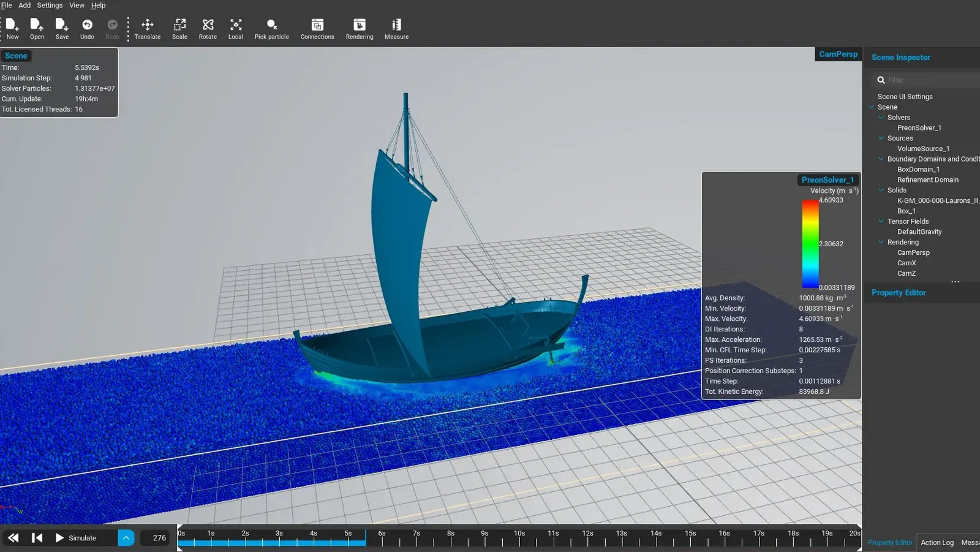Toggle the Local coordinate mode

[x=236, y=25]
